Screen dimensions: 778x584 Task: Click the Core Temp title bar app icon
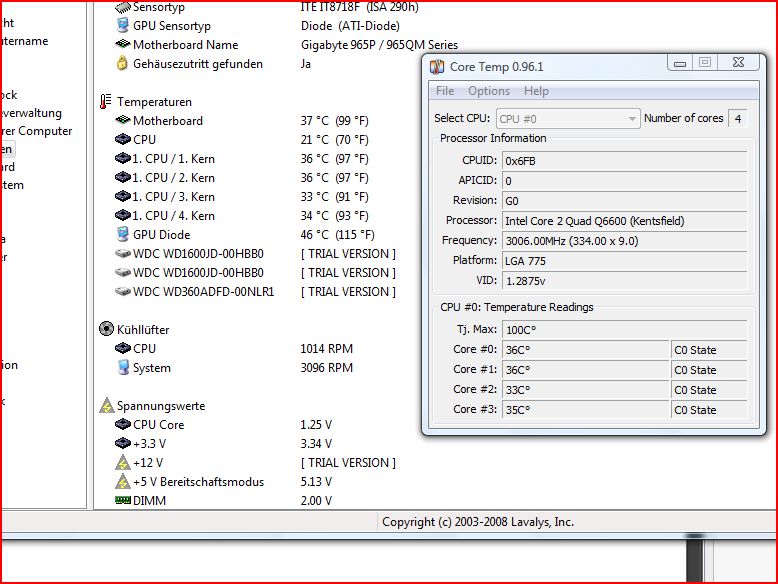[x=437, y=66]
